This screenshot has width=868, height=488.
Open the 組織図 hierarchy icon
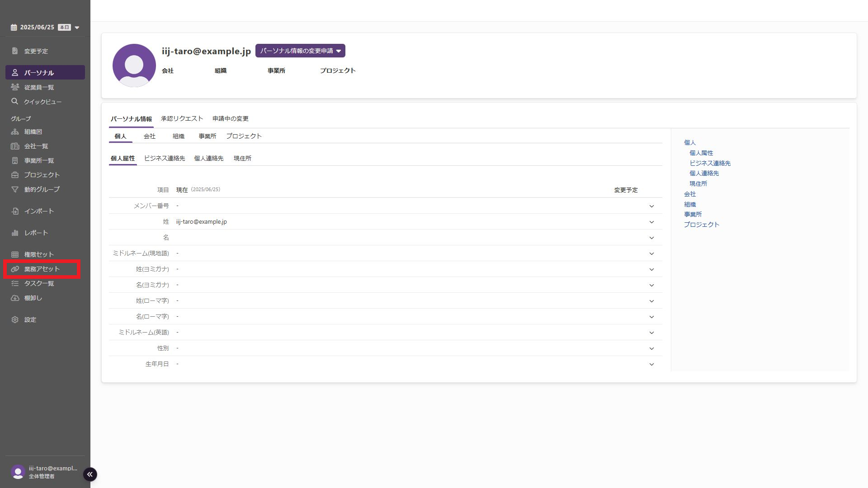[15, 131]
